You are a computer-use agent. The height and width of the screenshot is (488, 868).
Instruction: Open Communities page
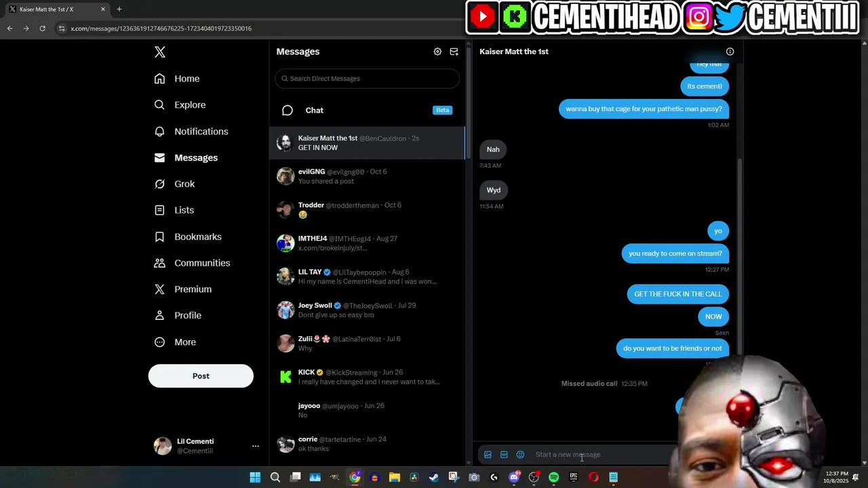(192, 263)
